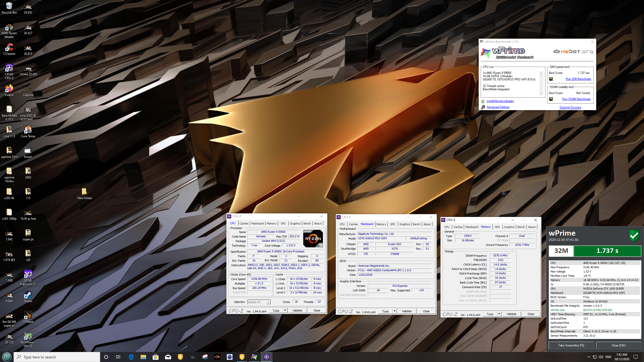
Task: Open Microsoft Store in the taskbar
Action: point(156,357)
